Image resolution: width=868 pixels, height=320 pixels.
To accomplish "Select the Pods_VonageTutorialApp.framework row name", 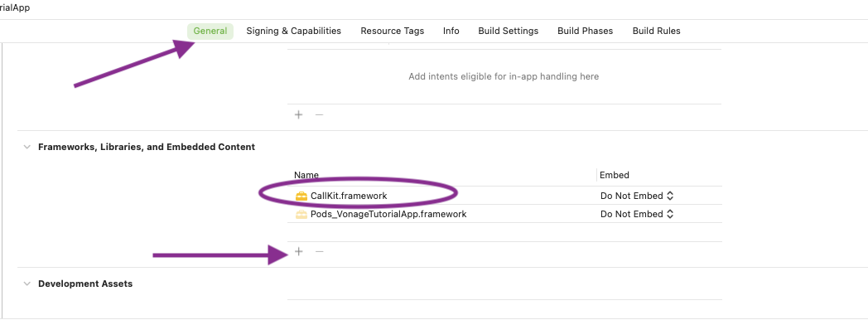I will pyautogui.click(x=388, y=214).
